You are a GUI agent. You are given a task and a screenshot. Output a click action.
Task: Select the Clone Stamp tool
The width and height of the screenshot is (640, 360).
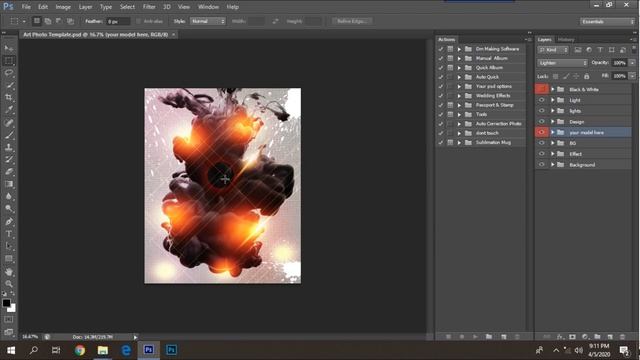click(9, 147)
